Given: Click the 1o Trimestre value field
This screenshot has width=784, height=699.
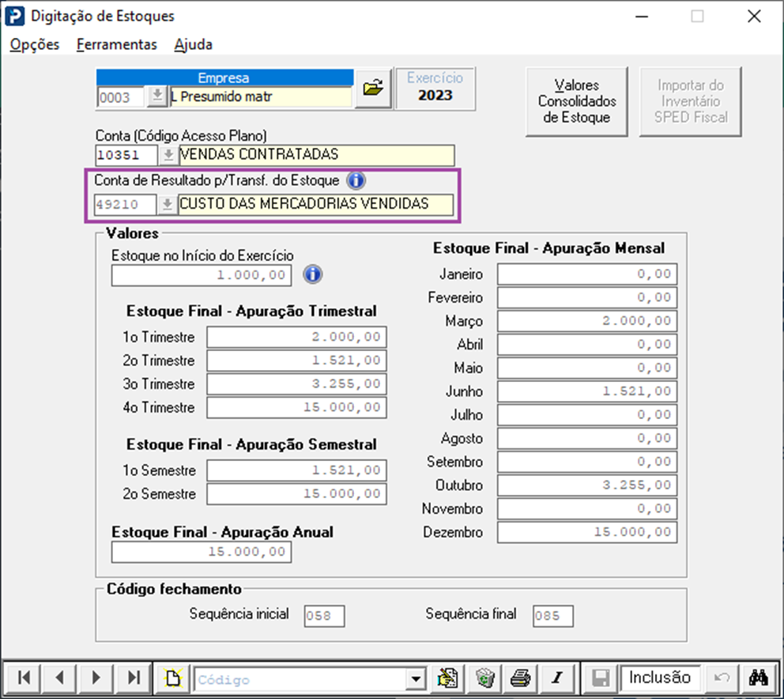Looking at the screenshot, I should point(297,337).
